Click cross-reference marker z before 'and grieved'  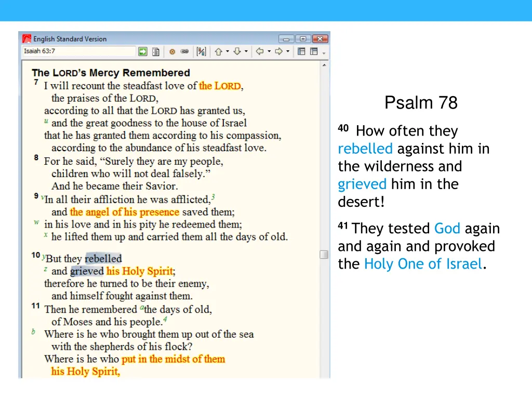pyautogui.click(x=46, y=269)
